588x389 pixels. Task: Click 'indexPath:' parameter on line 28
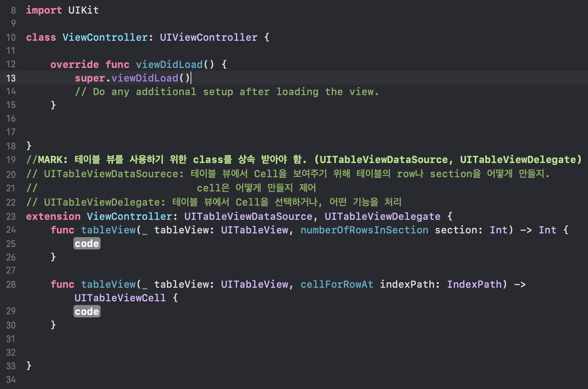pos(410,284)
